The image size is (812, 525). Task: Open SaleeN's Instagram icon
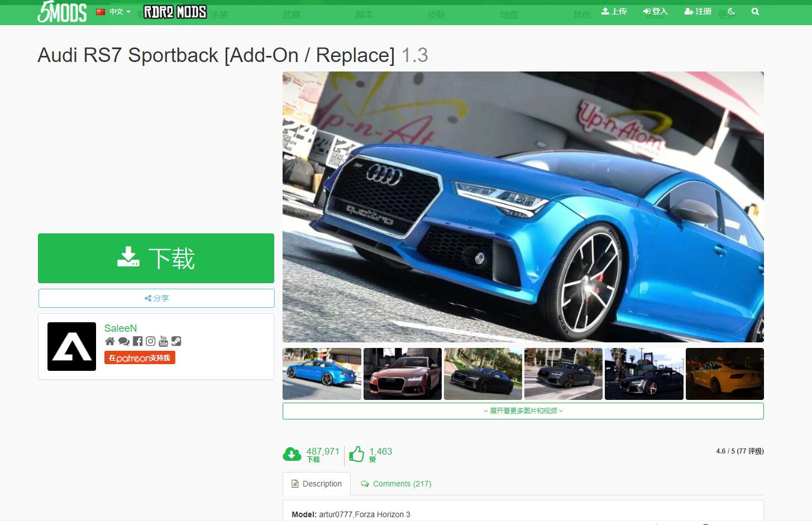point(150,341)
